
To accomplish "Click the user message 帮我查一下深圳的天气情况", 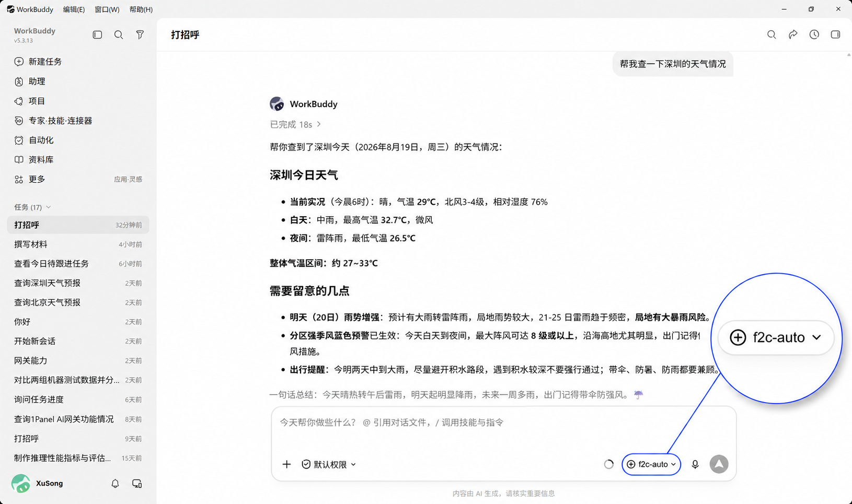I will (x=673, y=64).
